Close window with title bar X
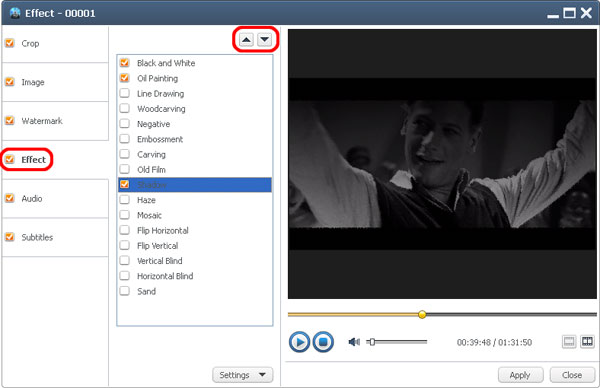This screenshot has width=600, height=388. pos(586,13)
